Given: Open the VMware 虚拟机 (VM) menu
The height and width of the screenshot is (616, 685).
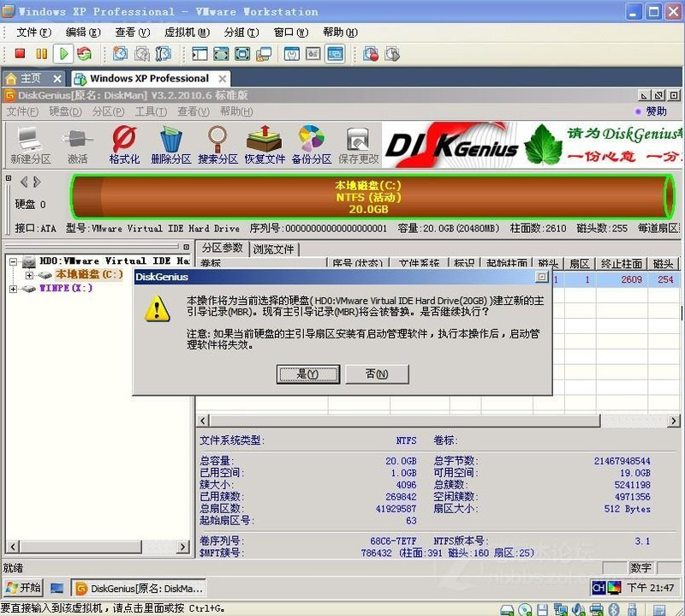Looking at the screenshot, I should (186, 33).
